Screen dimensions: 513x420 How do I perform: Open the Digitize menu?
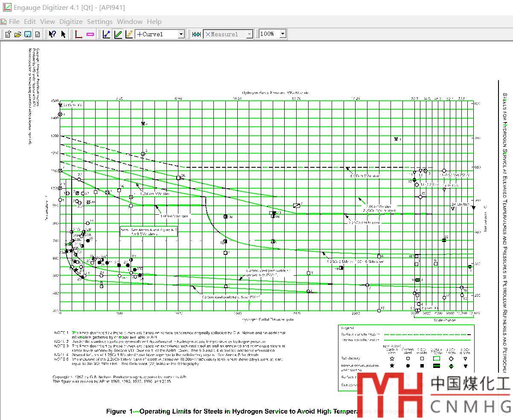point(71,21)
